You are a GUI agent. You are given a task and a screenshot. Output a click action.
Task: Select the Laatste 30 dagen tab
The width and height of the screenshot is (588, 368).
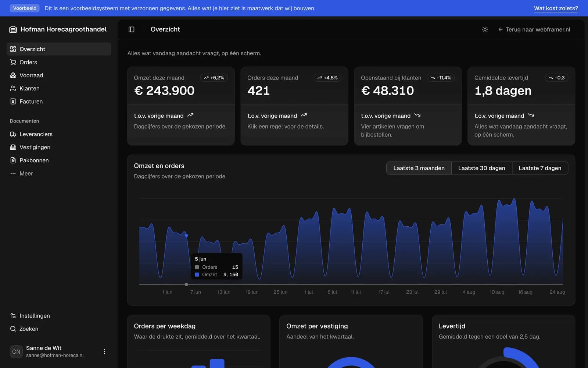[x=482, y=168]
